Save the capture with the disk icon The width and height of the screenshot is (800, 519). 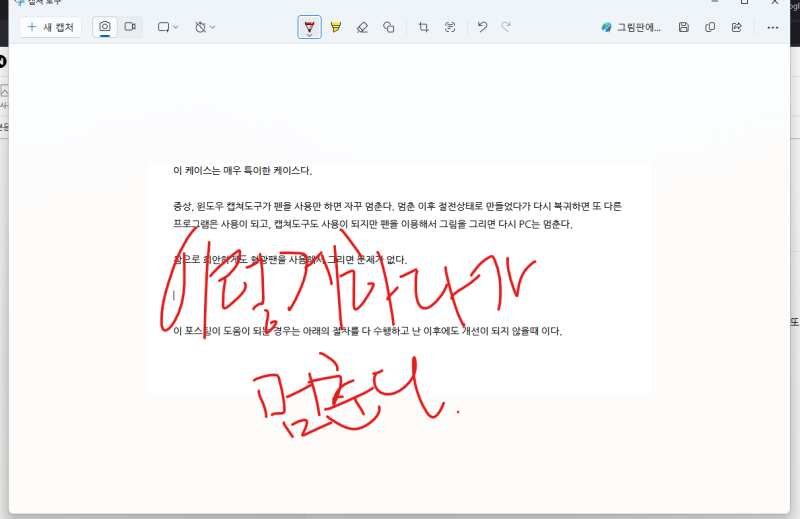[x=684, y=28]
